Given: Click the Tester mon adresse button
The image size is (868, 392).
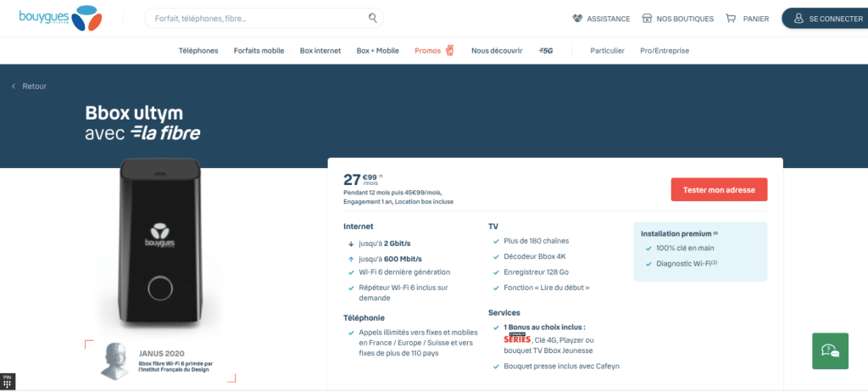Looking at the screenshot, I should pos(719,189).
